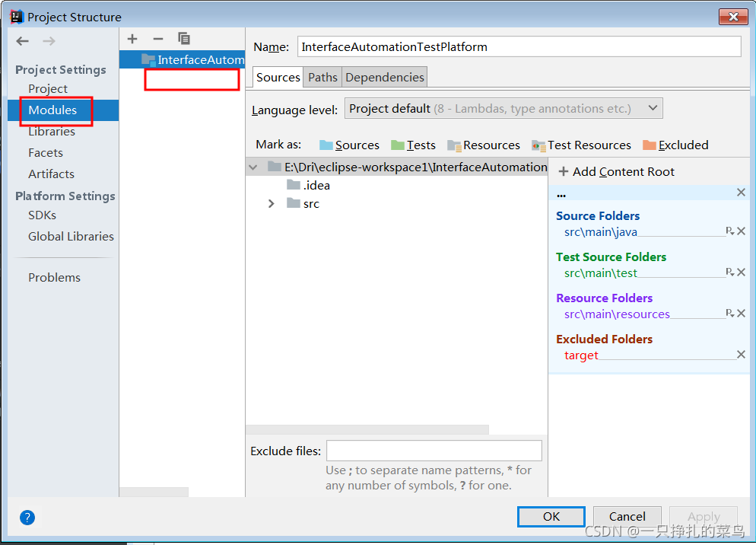Confirm with the OK button
Screen dimensions: 756x545
tap(551, 517)
